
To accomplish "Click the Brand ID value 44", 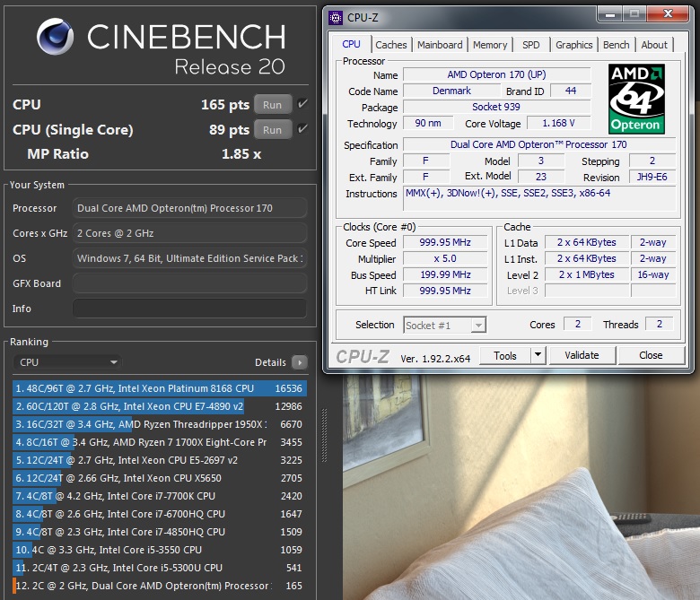I will 571,91.
